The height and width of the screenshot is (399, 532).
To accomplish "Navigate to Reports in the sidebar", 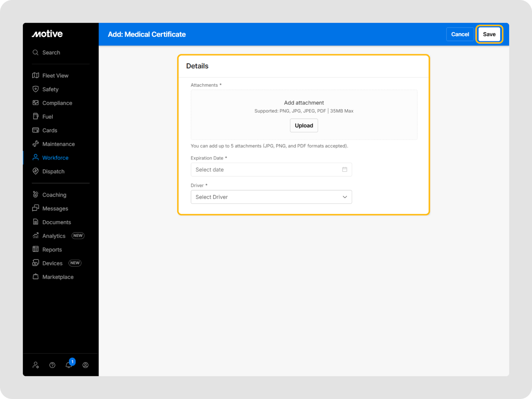I will point(52,250).
